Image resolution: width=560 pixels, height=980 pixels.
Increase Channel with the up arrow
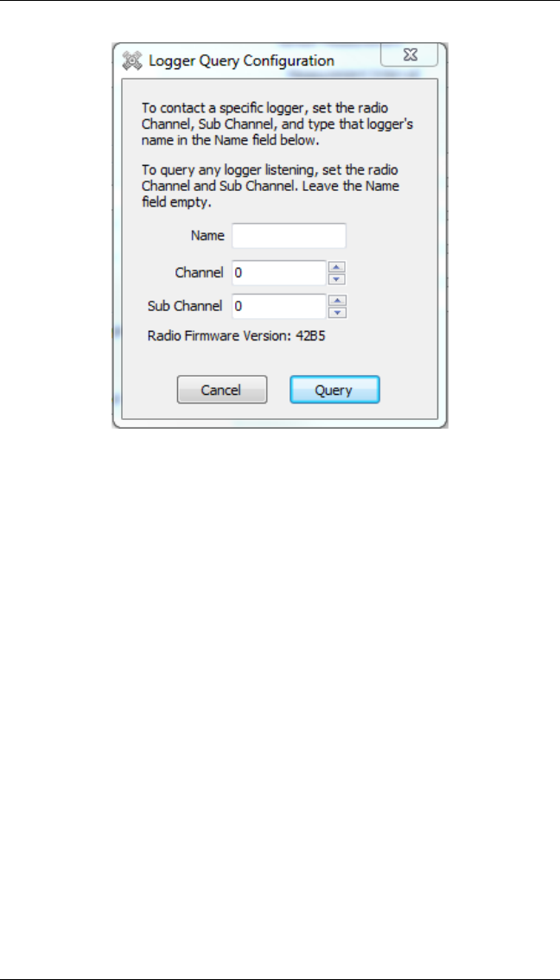coord(338,267)
